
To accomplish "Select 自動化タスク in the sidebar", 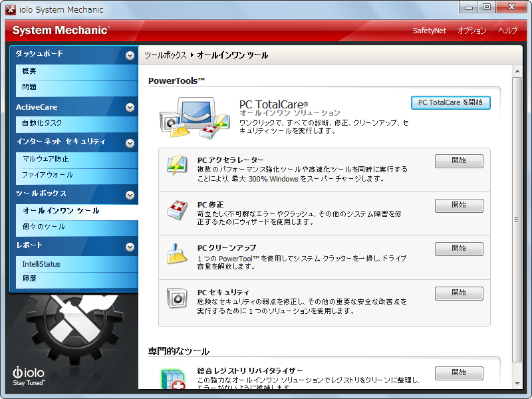I will point(76,124).
